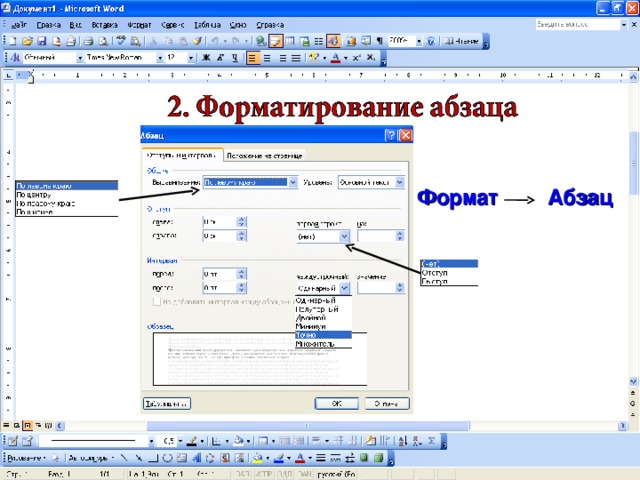640x480 pixels.
Task: Click the AutoSum sigma icon
Action: click(431, 441)
